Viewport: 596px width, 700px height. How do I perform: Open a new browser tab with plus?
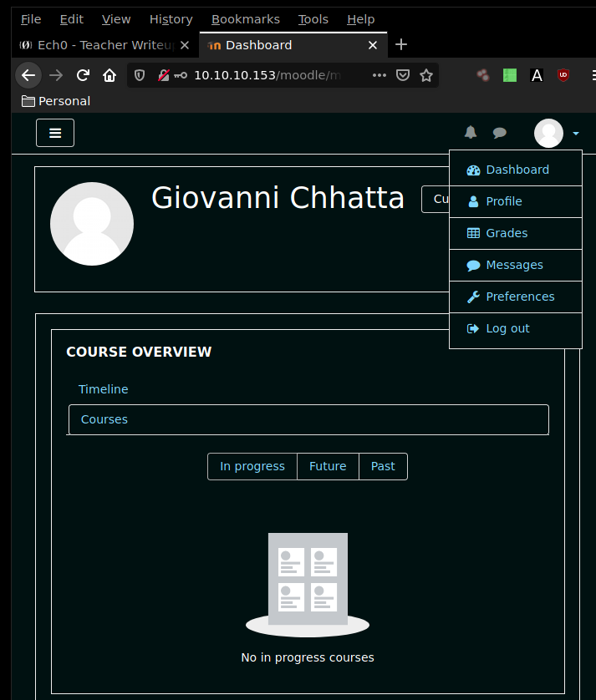(401, 44)
